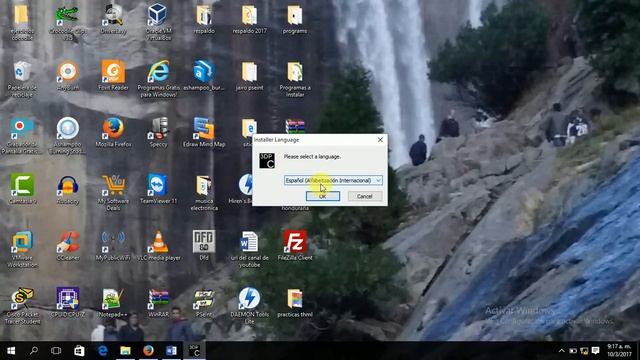Select the Programas a Instalar folder
The height and width of the screenshot is (360, 640).
[295, 79]
